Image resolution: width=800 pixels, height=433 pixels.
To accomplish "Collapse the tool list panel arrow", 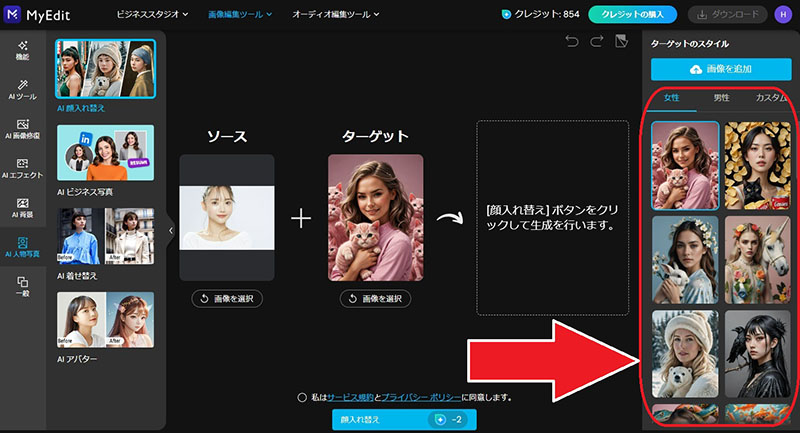I will pos(170,231).
